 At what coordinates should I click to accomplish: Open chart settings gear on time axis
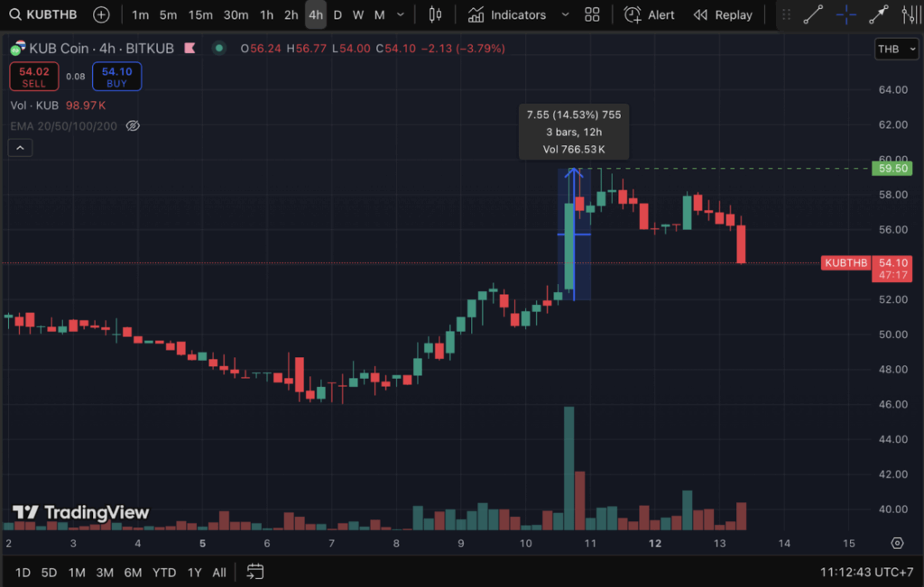897,543
